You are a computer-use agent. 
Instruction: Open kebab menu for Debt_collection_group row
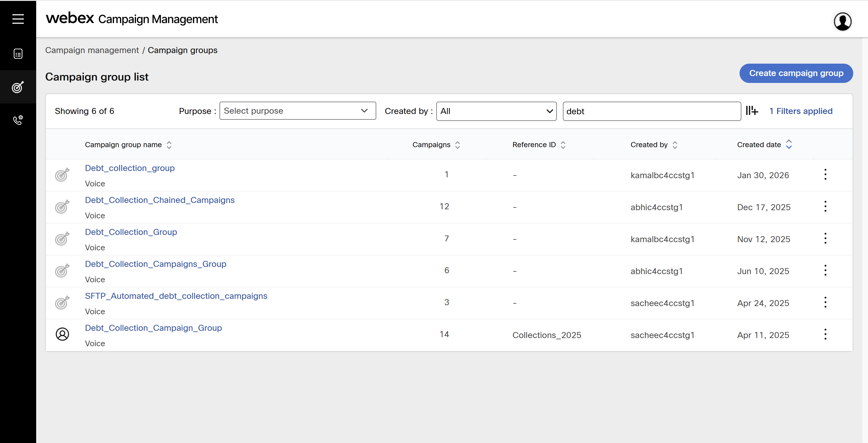[825, 174]
